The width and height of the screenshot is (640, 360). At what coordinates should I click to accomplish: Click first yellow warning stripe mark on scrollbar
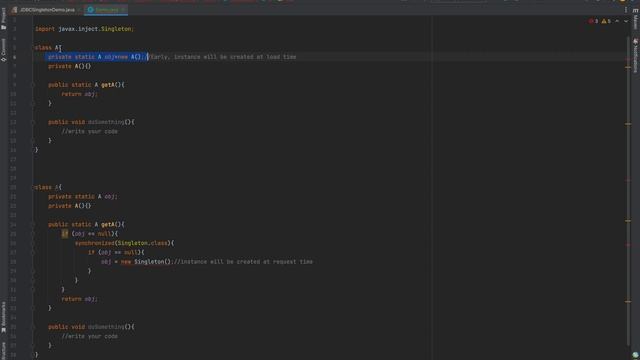click(628, 67)
